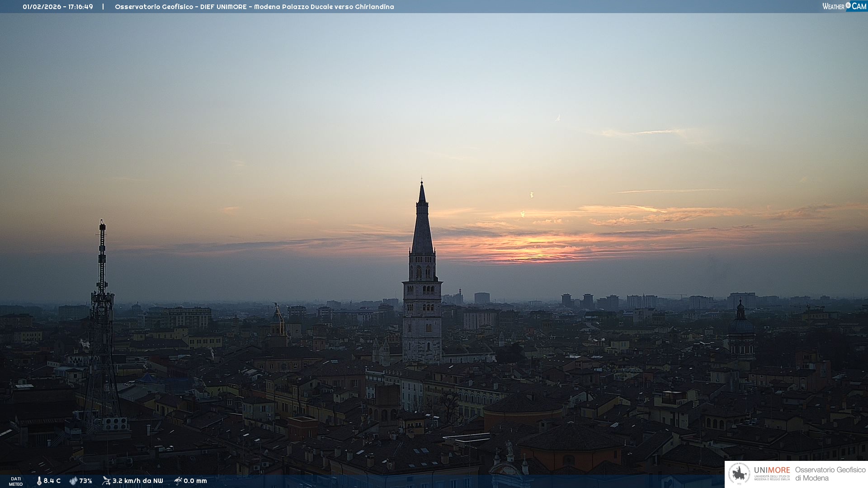868x488 pixels.
Task: Click the 8.4 C temperature reading
Action: tap(52, 481)
